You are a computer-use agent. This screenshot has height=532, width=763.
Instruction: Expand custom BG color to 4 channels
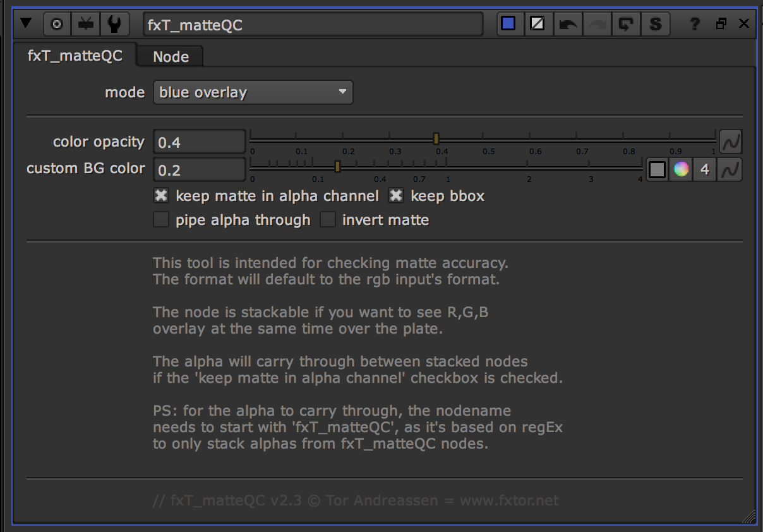tap(705, 169)
